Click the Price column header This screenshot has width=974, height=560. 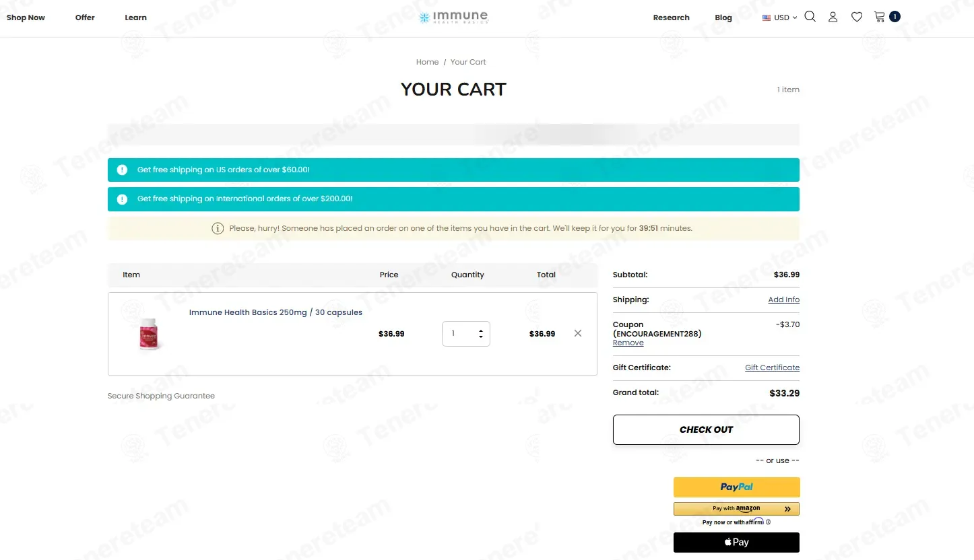point(389,275)
